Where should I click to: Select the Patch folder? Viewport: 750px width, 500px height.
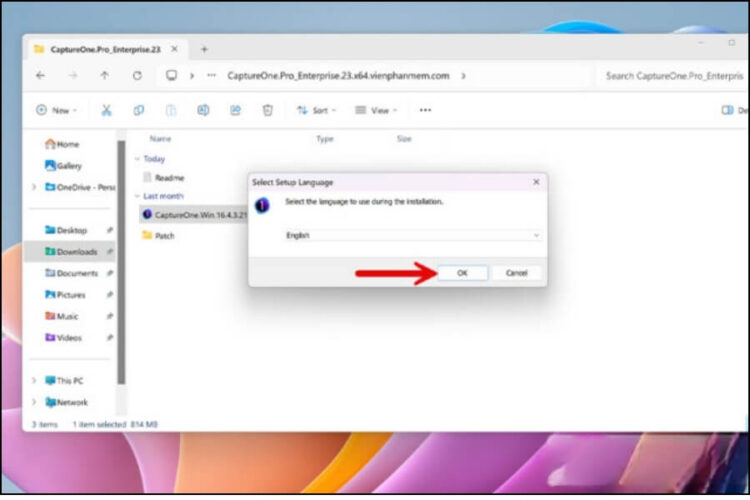point(159,235)
